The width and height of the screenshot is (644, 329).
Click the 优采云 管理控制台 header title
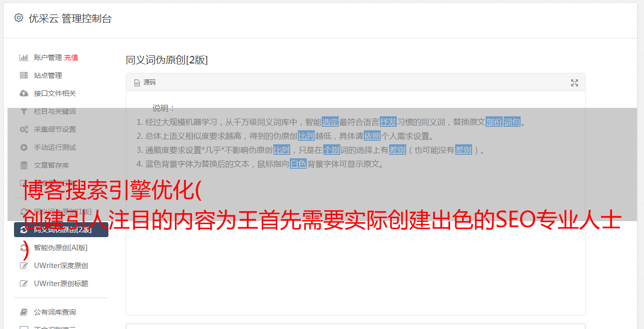(x=70, y=18)
